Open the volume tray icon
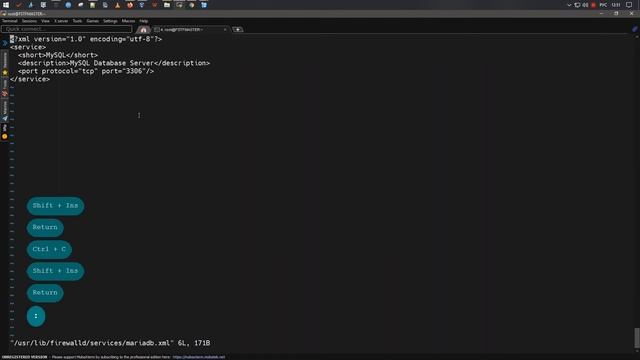 [x=585, y=5]
